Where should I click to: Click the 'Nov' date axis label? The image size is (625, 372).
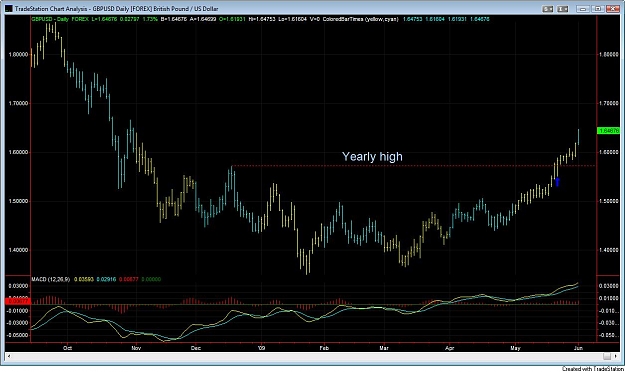[x=136, y=348]
